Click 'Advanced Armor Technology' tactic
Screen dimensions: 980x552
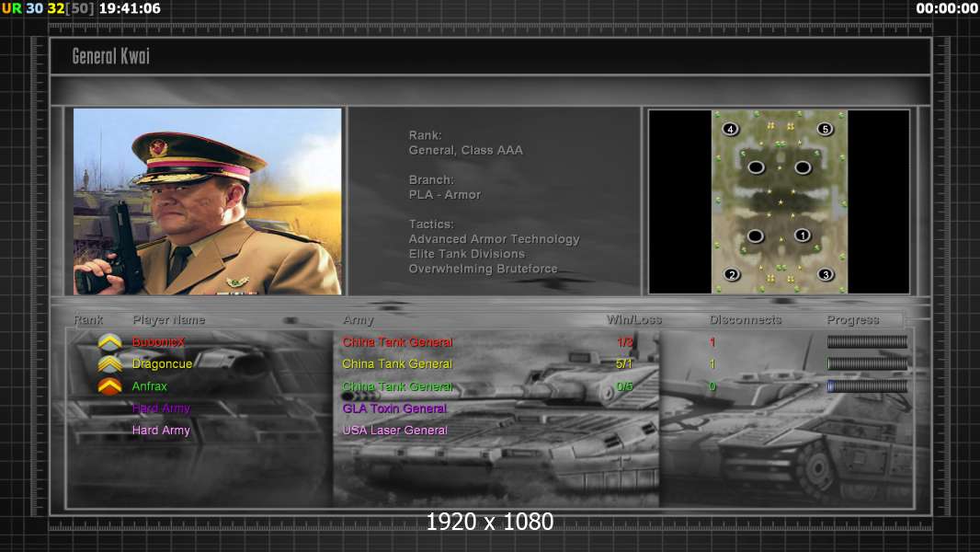tap(494, 239)
